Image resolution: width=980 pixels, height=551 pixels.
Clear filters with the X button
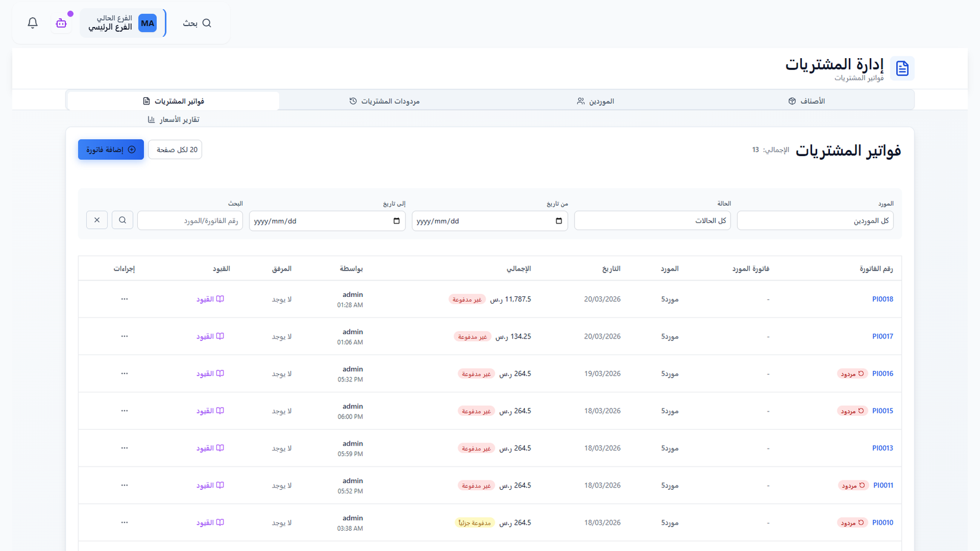[97, 220]
